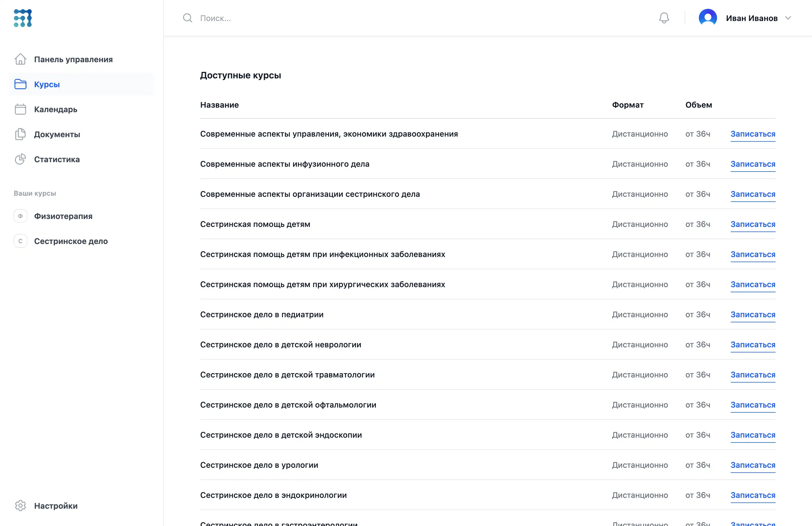
Task: Enroll in Сестринское дело в урологии
Action: [753, 465]
